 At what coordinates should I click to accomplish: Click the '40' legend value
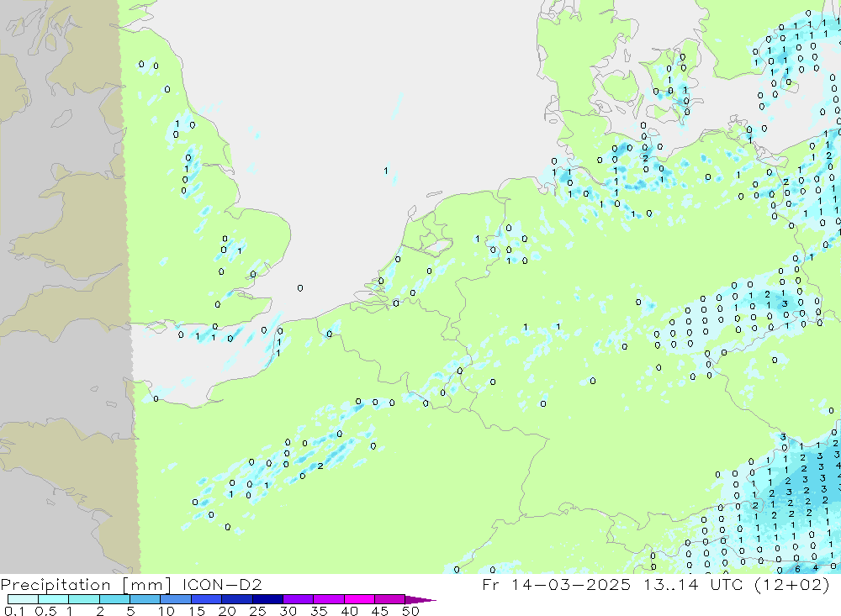[x=349, y=611]
